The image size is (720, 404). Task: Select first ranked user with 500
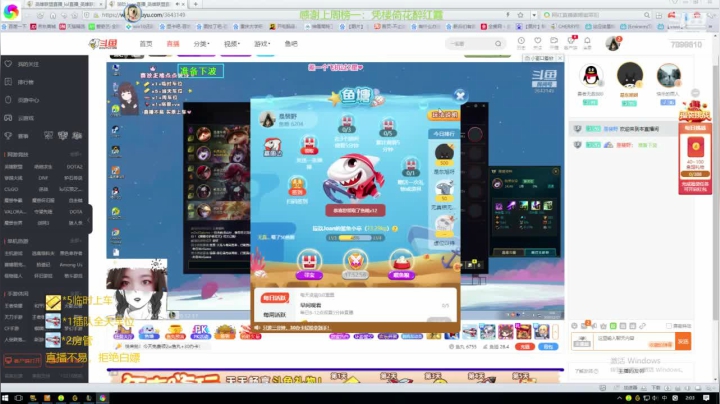point(444,154)
